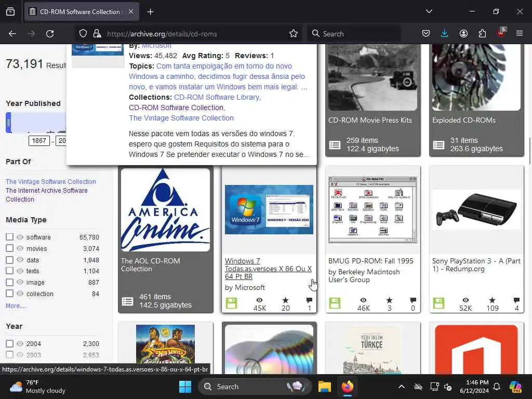Screen dimensions: 532x399
Task: Click the uBlock extension icon with badge
Action: [x=501, y=33]
